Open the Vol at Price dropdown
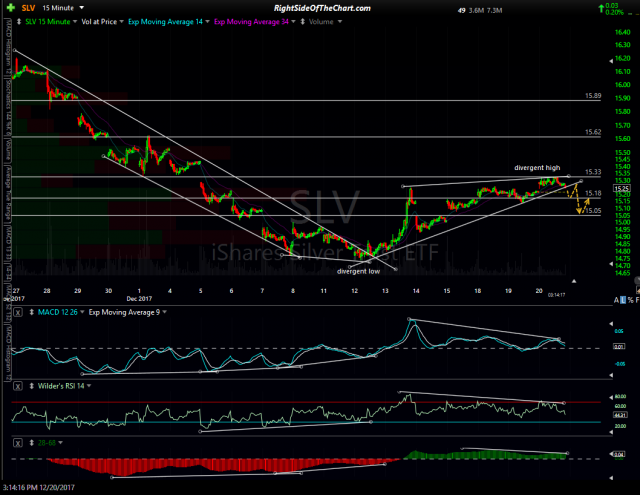The image size is (640, 495). pos(121,22)
